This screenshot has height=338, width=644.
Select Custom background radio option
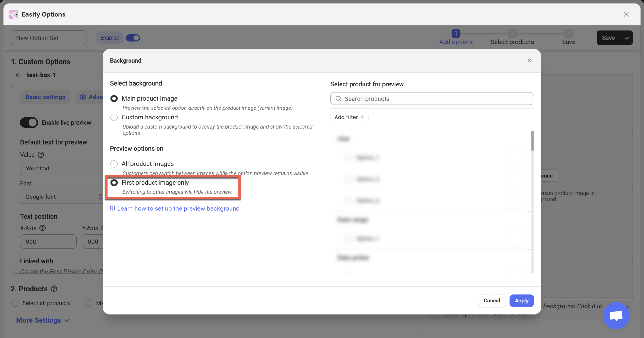pos(114,117)
